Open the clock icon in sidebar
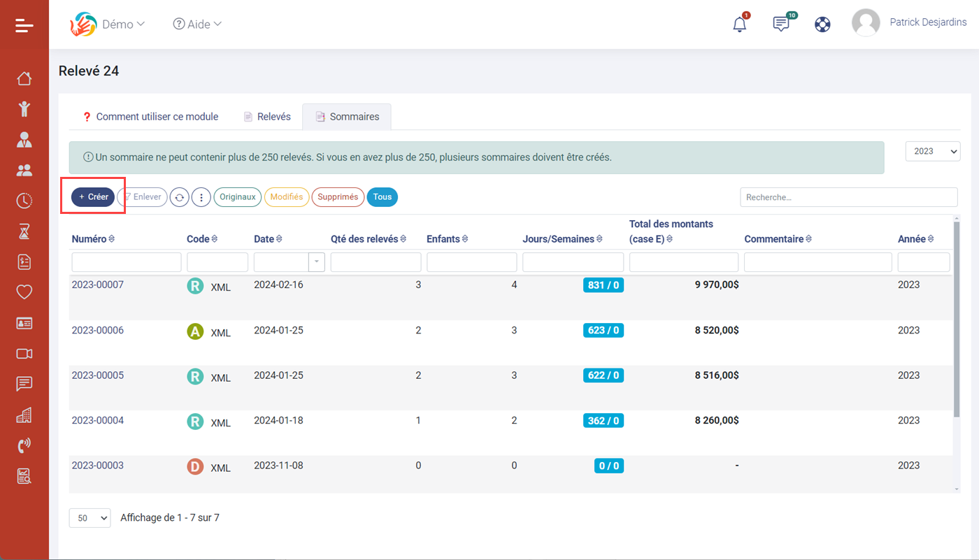The height and width of the screenshot is (560, 979). (x=24, y=201)
